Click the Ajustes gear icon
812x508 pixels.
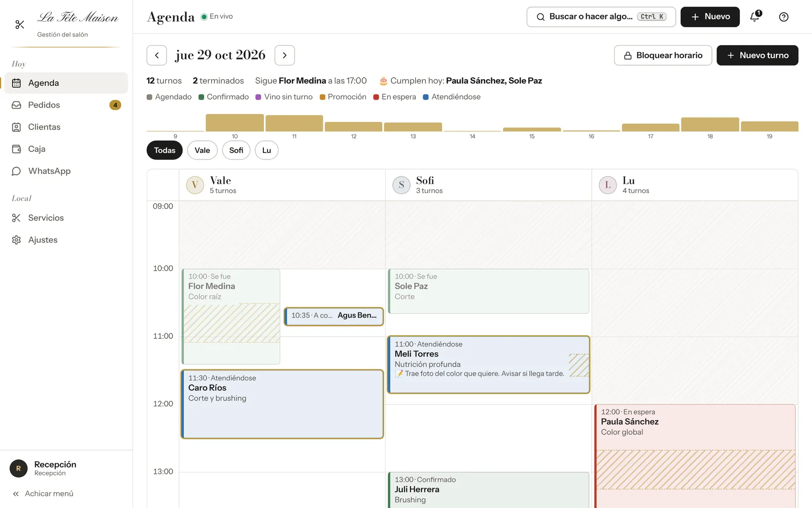point(16,240)
